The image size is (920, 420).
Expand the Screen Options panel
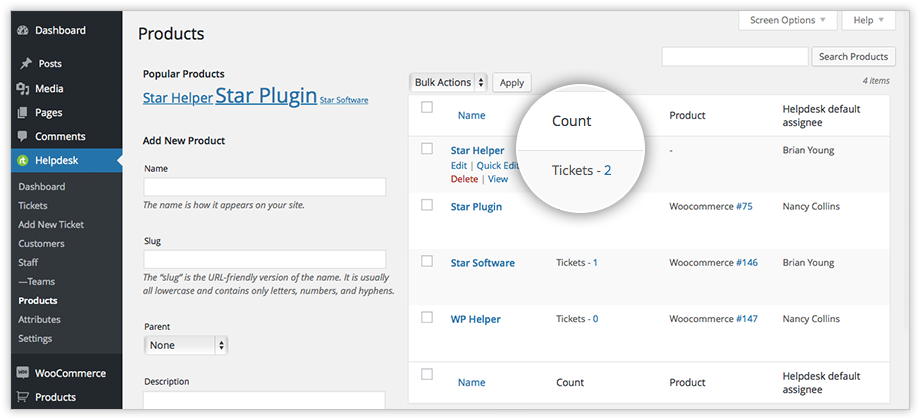pos(788,20)
